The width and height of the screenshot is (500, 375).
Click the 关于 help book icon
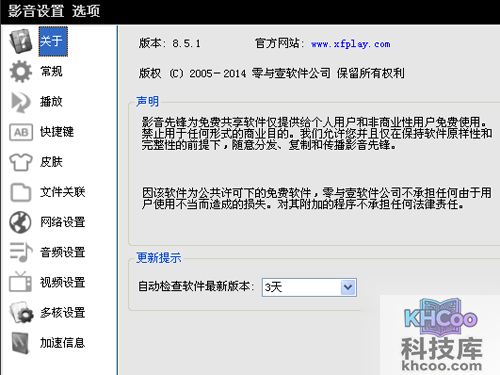pyautogui.click(x=21, y=41)
